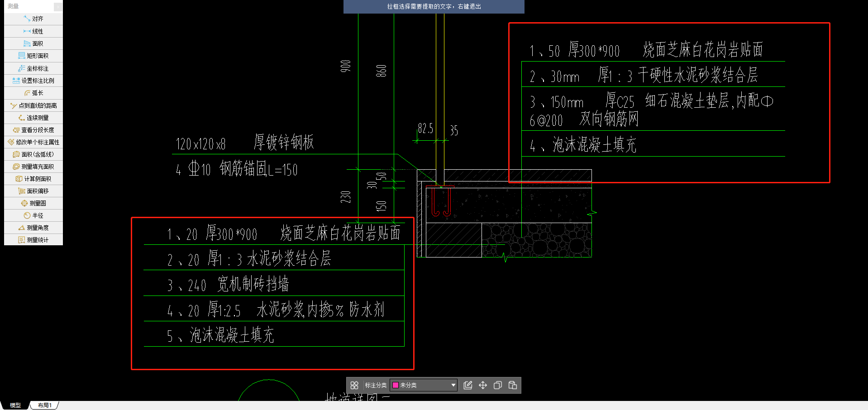Close the 测量 measurement panel

tap(58, 6)
